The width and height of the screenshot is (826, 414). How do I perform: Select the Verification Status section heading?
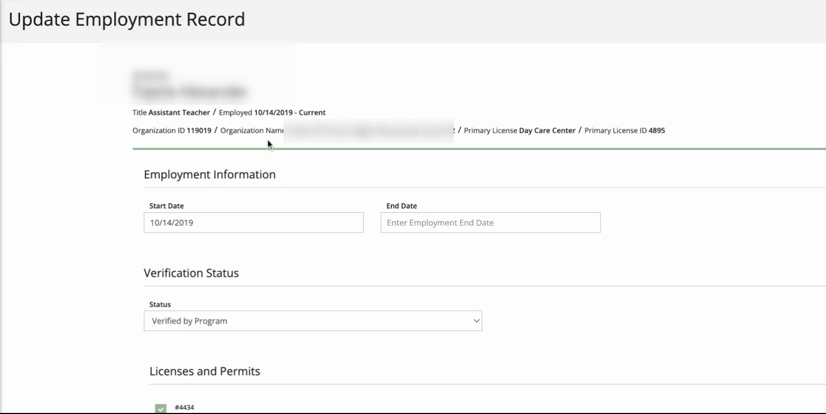pos(191,273)
